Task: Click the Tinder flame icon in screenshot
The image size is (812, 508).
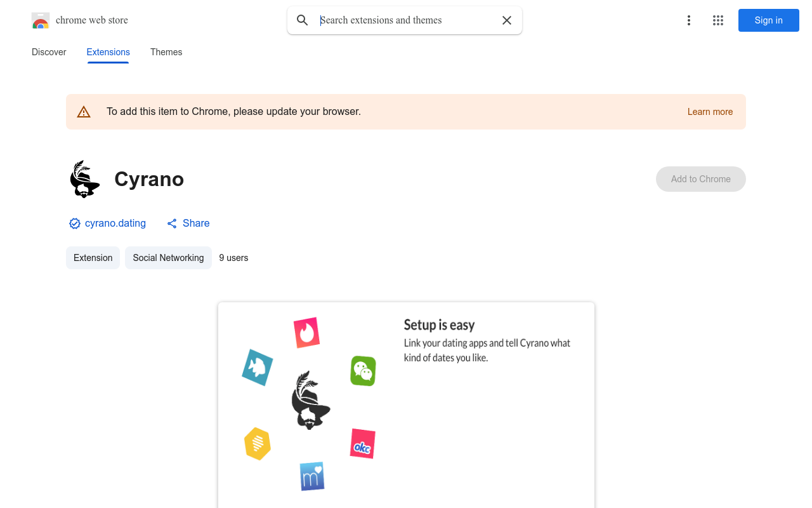Action: point(306,333)
